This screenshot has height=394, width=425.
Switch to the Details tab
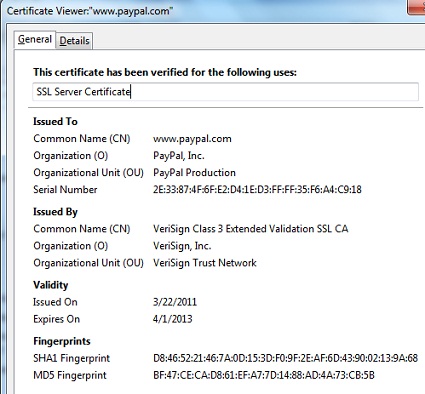point(74,41)
